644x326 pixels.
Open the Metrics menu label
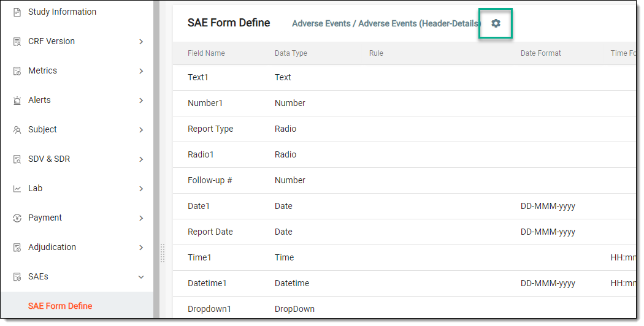pyautogui.click(x=43, y=70)
